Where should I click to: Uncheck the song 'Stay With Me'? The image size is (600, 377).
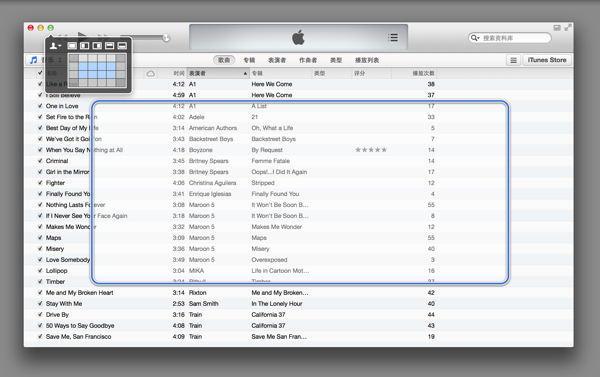(x=40, y=304)
